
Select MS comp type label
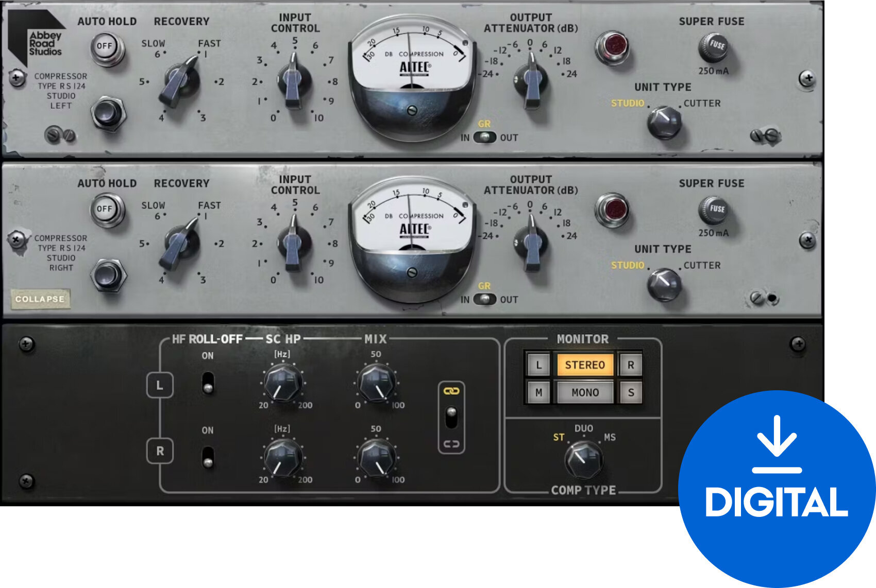point(610,438)
